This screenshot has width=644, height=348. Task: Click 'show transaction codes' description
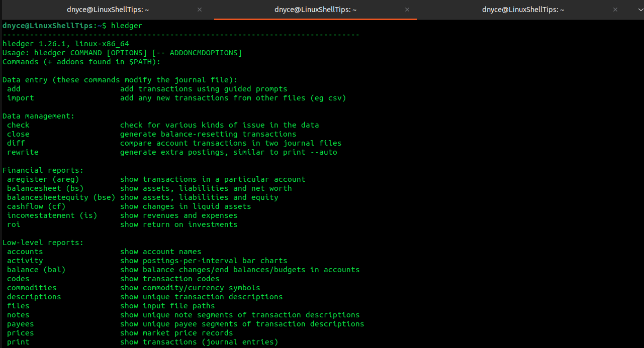tap(170, 279)
